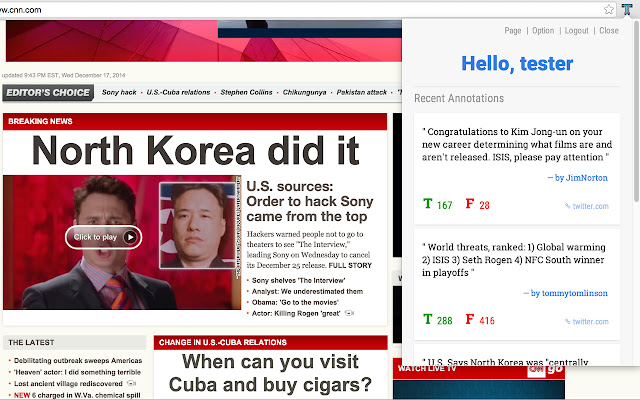Click CHANGE IN U.S.-CUBA RELATIONS header
Viewport: 640px width, 400px height.
(x=270, y=342)
